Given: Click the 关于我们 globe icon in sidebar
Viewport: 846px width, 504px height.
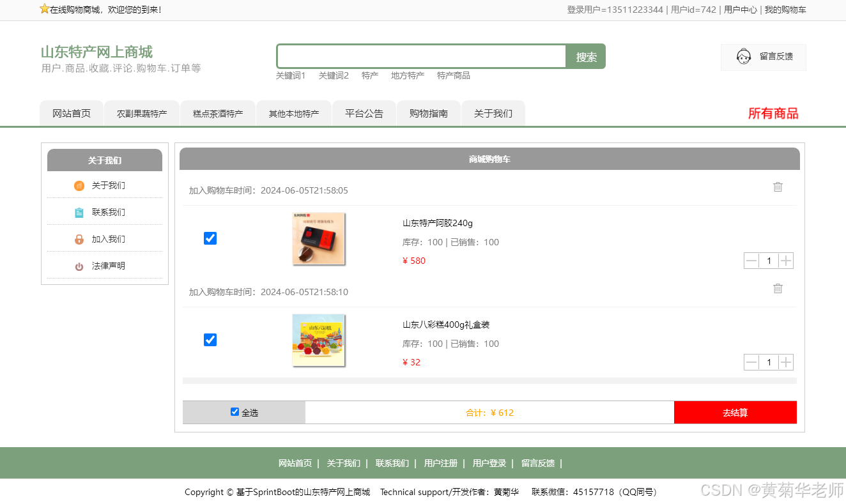Looking at the screenshot, I should [x=79, y=185].
